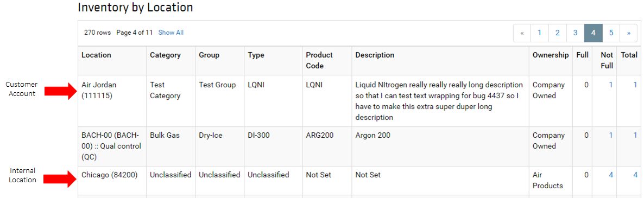Jump to page 5
The width and height of the screenshot is (644, 198).
tap(611, 33)
